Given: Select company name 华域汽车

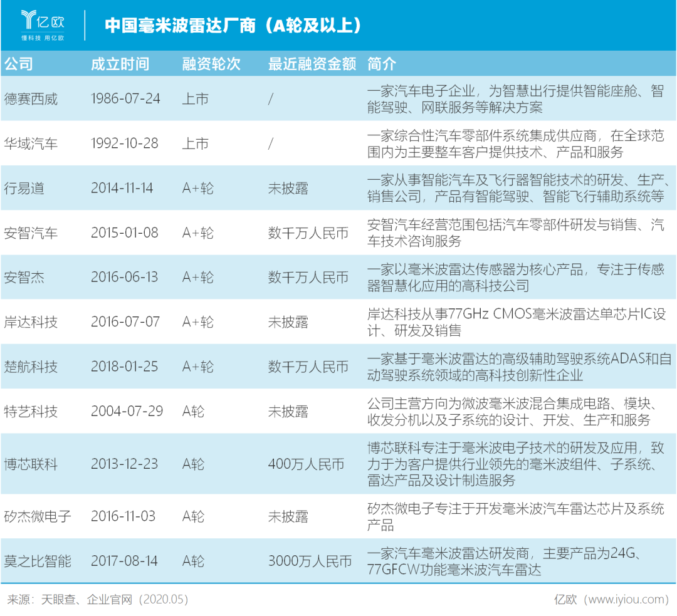Looking at the screenshot, I should tap(31, 144).
